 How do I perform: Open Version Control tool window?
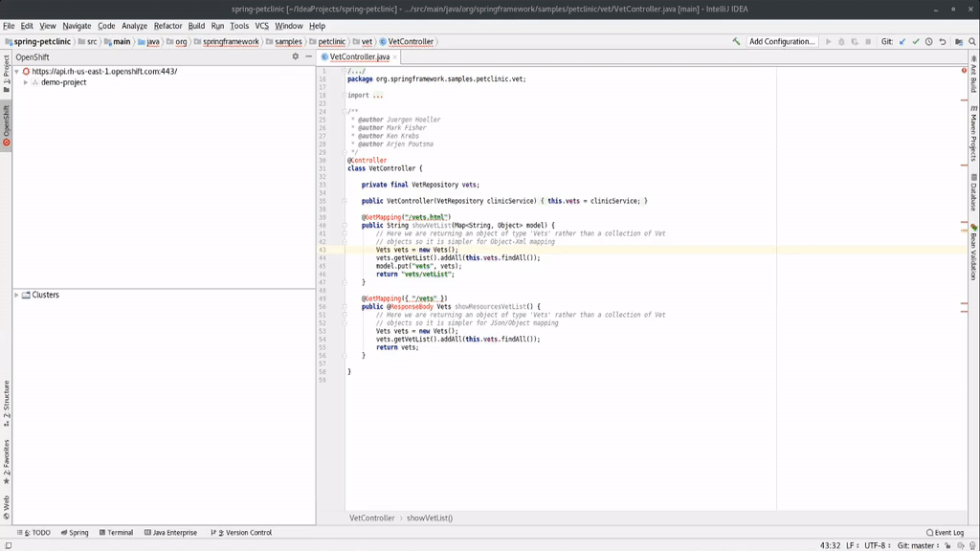(241, 533)
